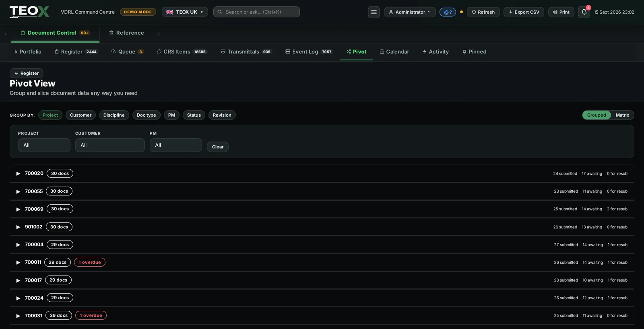
Task: Click the Calendar icon
Action: [x=382, y=52]
